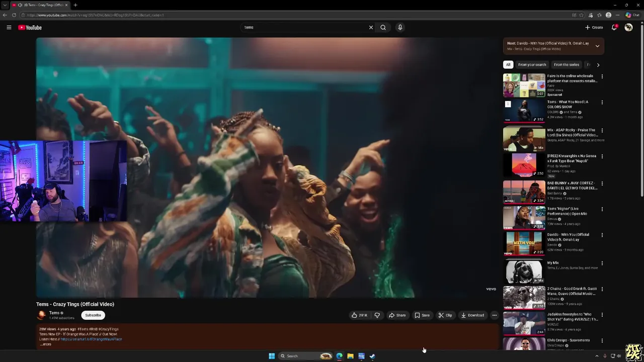Open the browser favorites list icon
The image size is (644, 362).
point(599,15)
